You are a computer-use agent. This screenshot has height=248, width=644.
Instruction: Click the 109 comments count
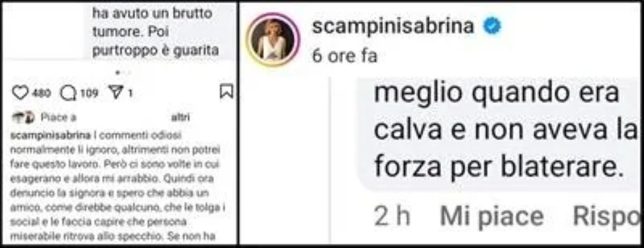pyautogui.click(x=89, y=93)
